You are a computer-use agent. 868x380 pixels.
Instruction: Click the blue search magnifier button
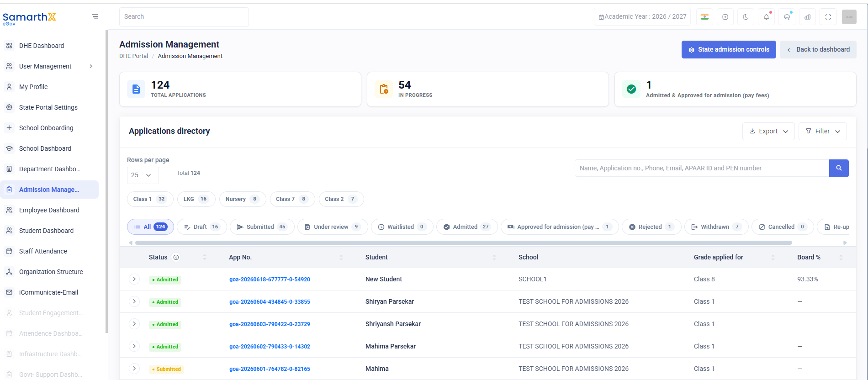[x=839, y=168]
